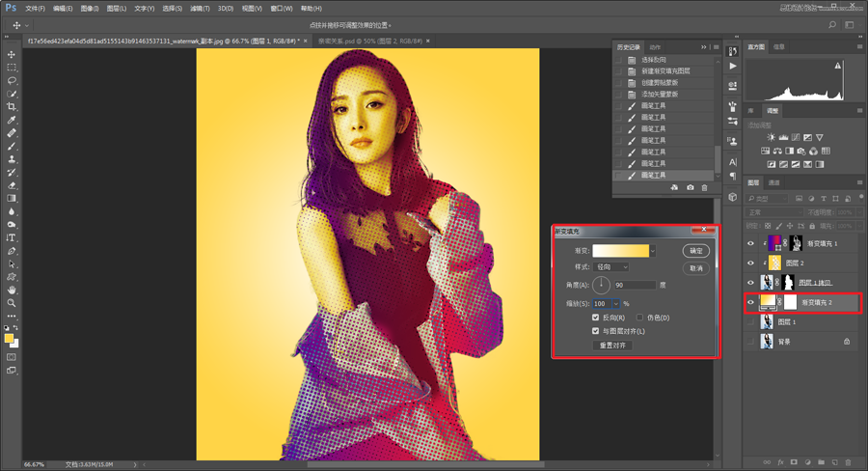Image resolution: width=868 pixels, height=471 pixels.
Task: Uncheck the 反向(R) reverse checkbox
Action: (597, 318)
